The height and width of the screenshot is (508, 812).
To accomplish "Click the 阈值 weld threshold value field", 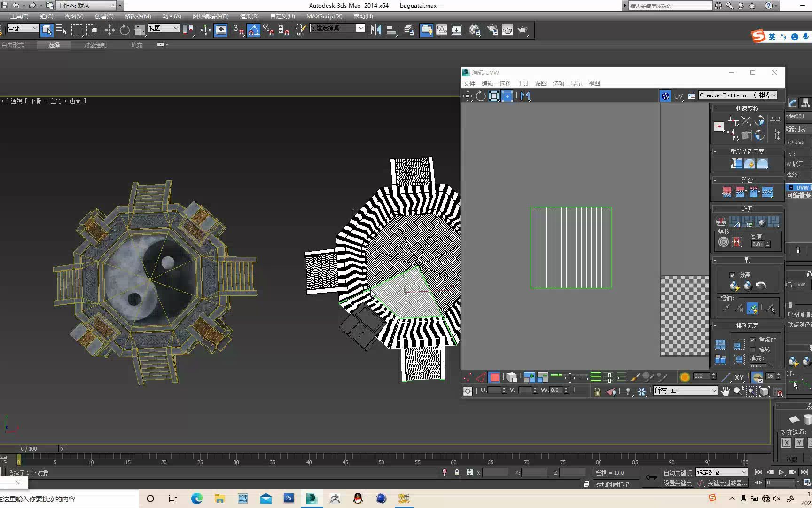I will tap(757, 244).
